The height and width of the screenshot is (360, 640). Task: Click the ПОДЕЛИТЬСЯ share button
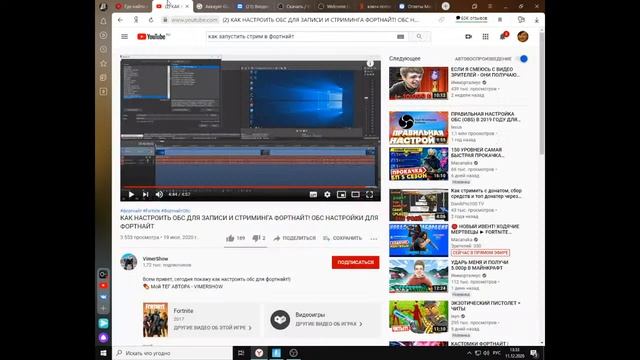(295, 238)
